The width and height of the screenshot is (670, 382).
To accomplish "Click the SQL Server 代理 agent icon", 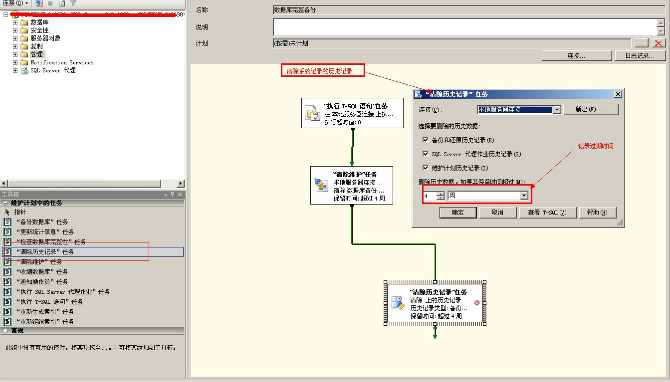I will tap(24, 71).
